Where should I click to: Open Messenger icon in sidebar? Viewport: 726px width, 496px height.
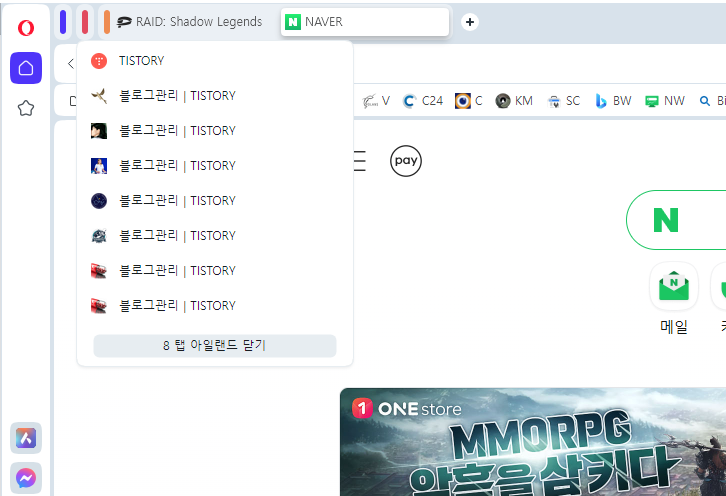[26, 477]
